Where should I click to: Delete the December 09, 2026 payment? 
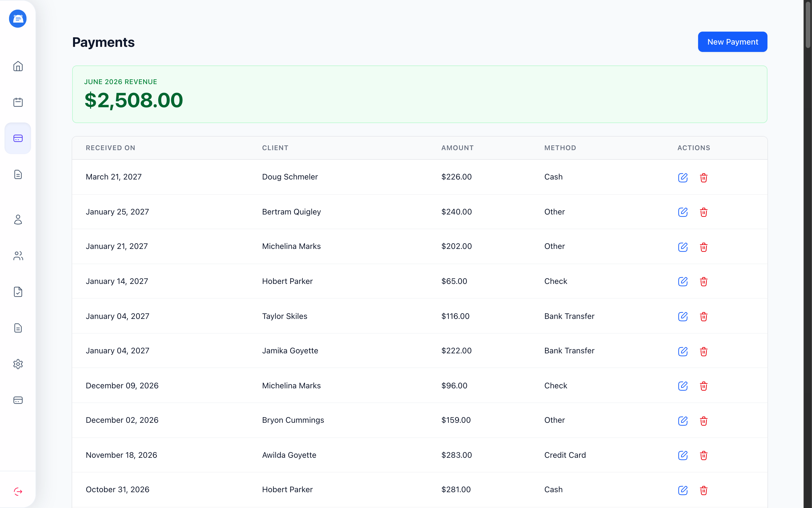click(x=704, y=386)
